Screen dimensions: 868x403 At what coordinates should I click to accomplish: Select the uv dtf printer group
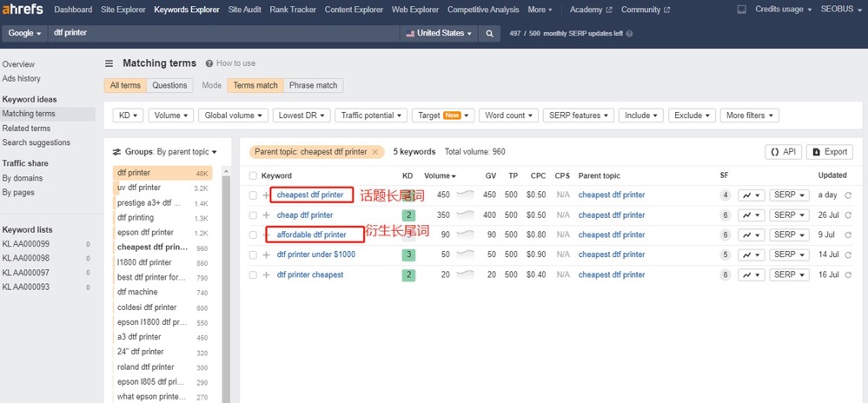coord(162,188)
